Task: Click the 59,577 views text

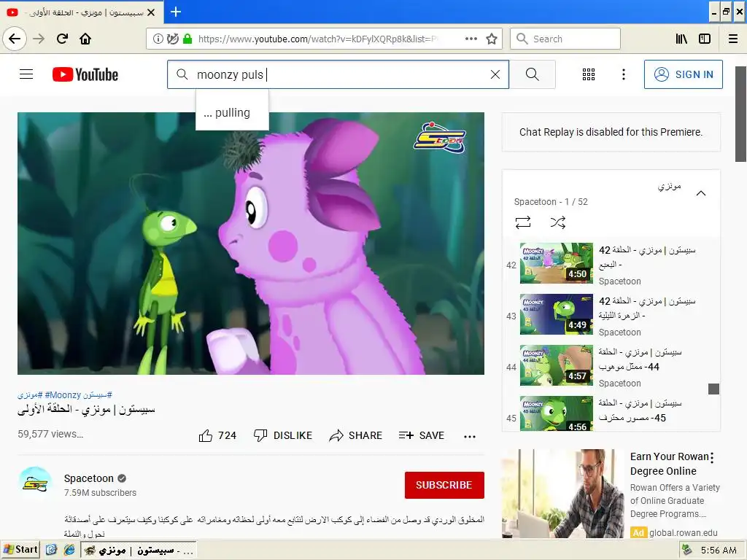Action: 50,434
